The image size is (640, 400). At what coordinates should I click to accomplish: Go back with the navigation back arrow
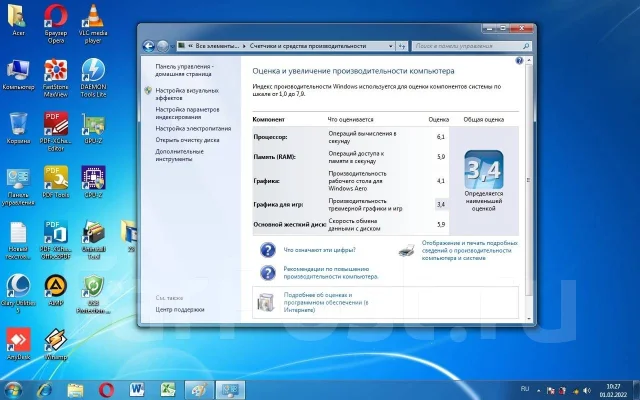149,46
